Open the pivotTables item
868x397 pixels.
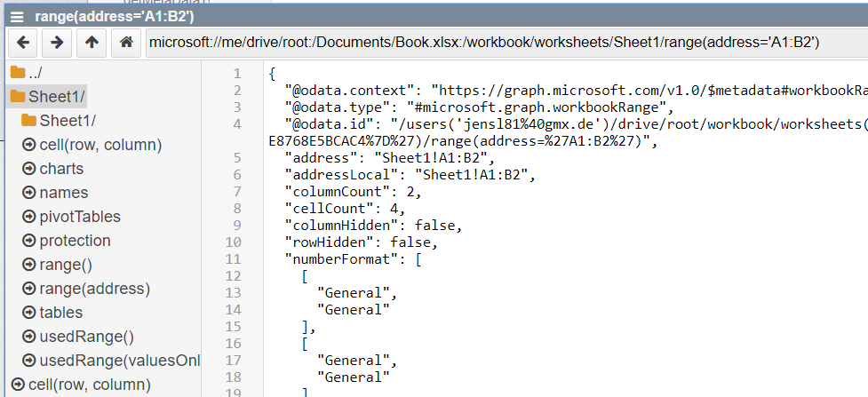click(x=79, y=216)
